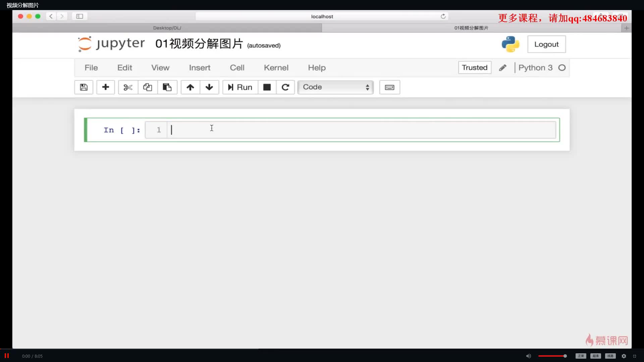Open the Kernel menu
The image size is (644, 362).
(276, 67)
